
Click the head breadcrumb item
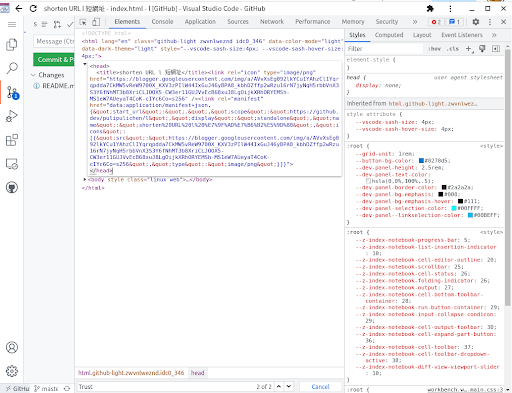[x=198, y=373]
